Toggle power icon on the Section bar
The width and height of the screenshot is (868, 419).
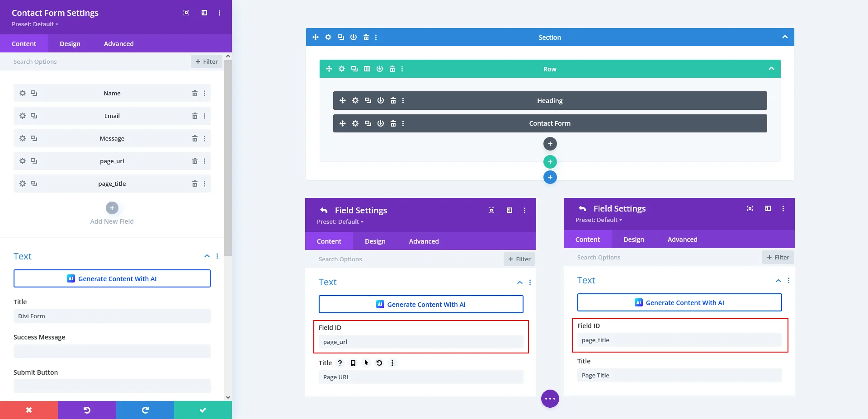tap(354, 37)
